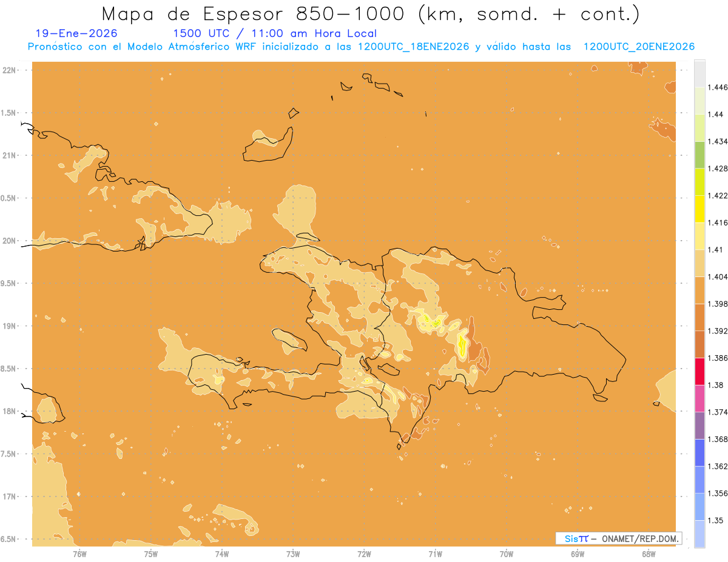Select the pink colorbar segment above 1.374
Screen dimensions: 728x562
pyautogui.click(x=699, y=398)
